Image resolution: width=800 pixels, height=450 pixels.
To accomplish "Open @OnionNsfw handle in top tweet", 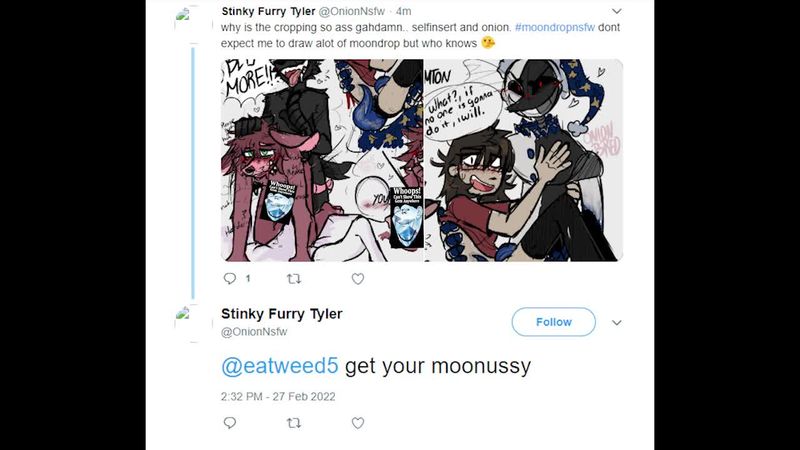I will pos(352,11).
